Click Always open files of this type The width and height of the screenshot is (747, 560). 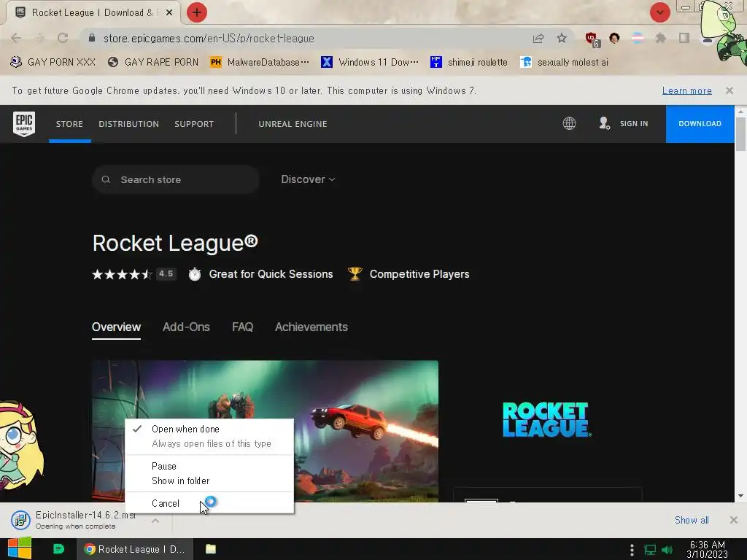(x=211, y=444)
